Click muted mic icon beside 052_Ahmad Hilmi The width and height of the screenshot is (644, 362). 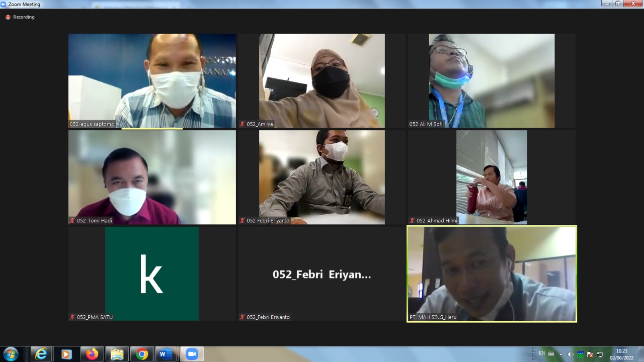click(413, 220)
